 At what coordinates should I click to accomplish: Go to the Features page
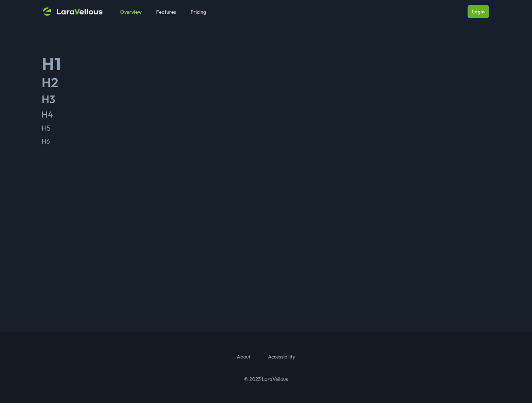[x=166, y=12]
